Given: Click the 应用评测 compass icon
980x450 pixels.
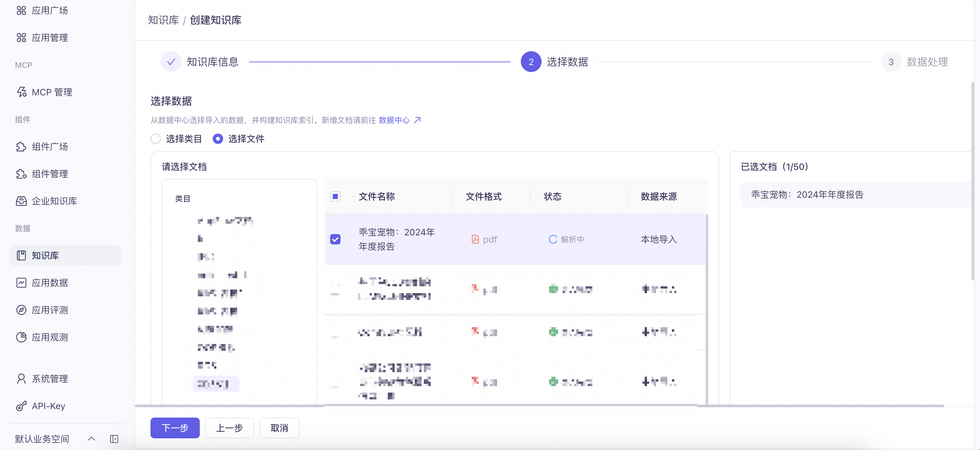Looking at the screenshot, I should click(x=21, y=310).
